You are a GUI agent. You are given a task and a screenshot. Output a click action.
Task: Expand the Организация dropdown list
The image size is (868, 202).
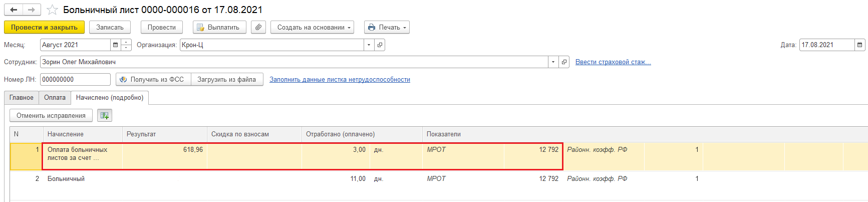tap(369, 45)
